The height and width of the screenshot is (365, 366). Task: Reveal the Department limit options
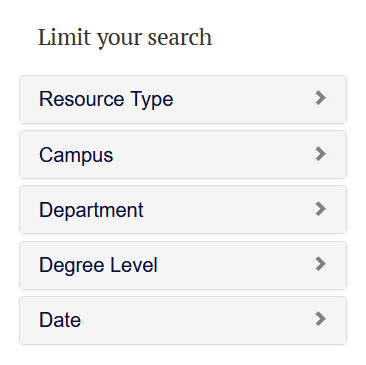tap(183, 210)
